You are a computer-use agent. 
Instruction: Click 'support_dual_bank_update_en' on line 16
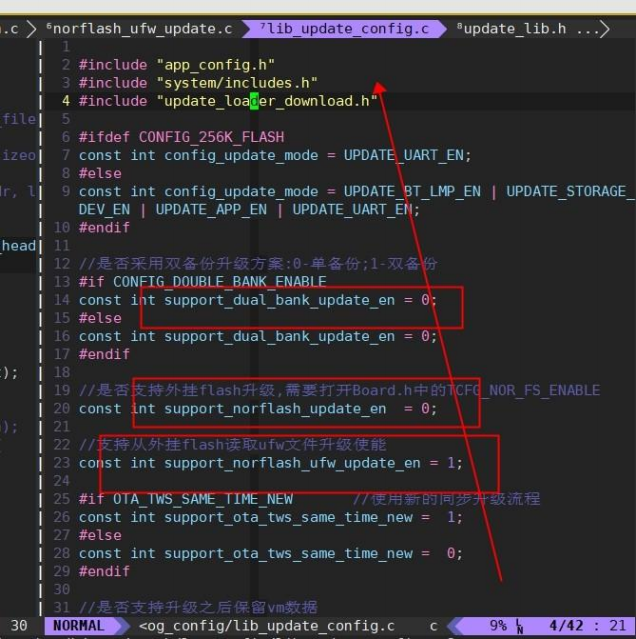tap(279, 337)
